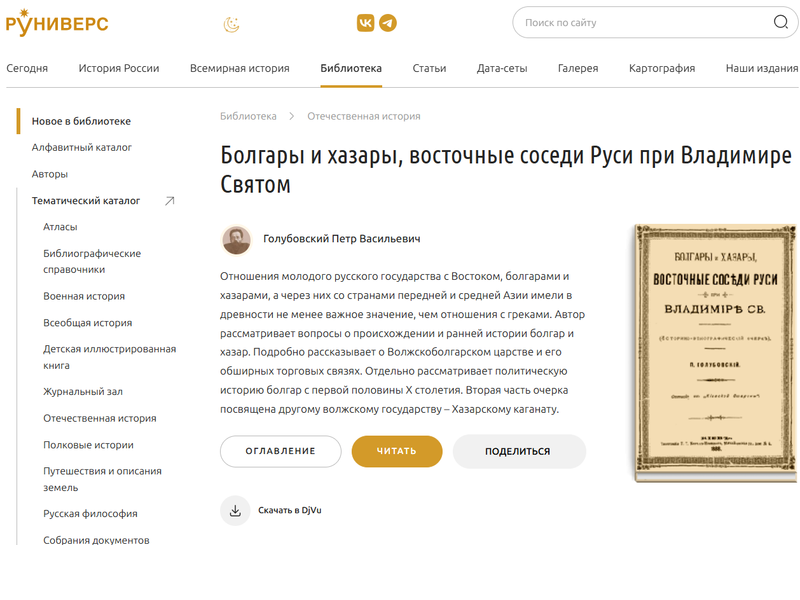Open the Telegram channel icon

coord(388,23)
